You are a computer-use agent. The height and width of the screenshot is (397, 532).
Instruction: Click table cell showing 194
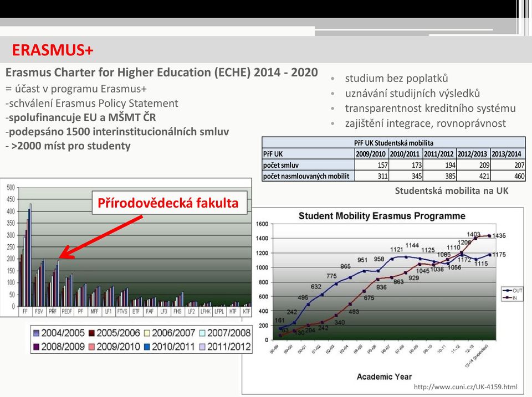(x=439, y=165)
